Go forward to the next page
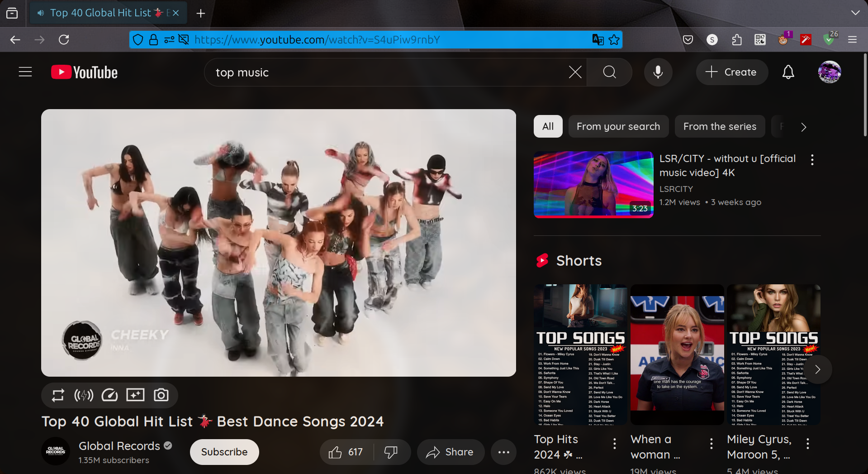This screenshot has width=868, height=474. 40,40
